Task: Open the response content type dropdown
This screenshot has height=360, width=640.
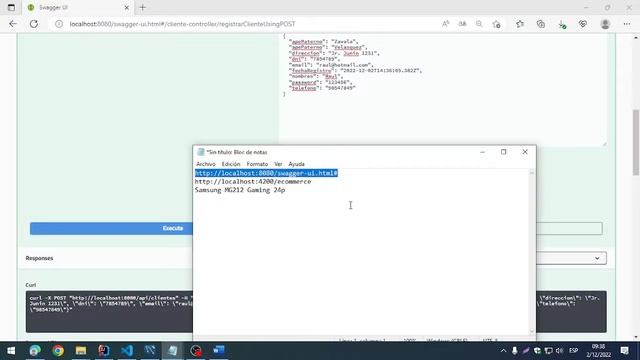Action: [x=571, y=258]
